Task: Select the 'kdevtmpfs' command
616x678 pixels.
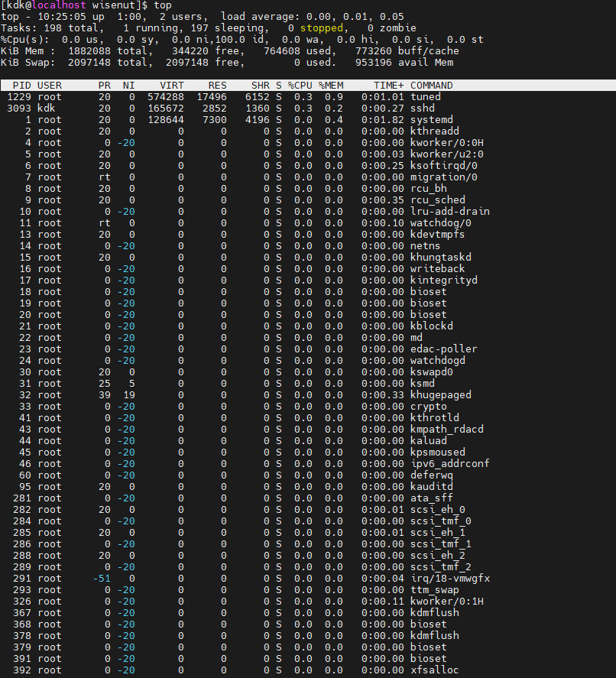Action: [437, 235]
